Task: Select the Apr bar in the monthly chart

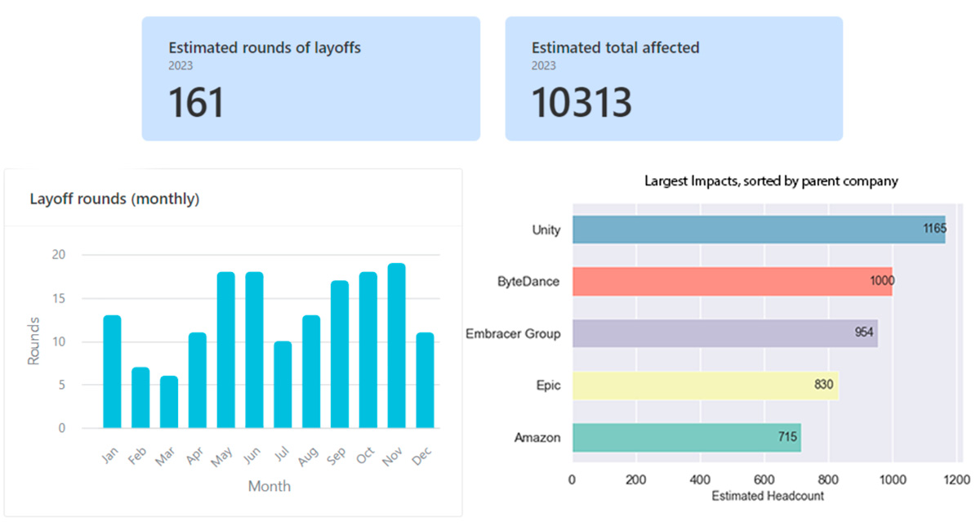Action: point(198,381)
